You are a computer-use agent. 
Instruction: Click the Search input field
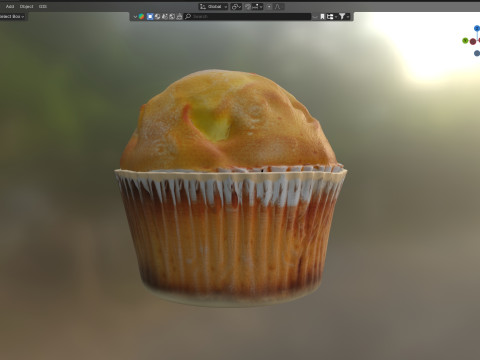coord(247,16)
